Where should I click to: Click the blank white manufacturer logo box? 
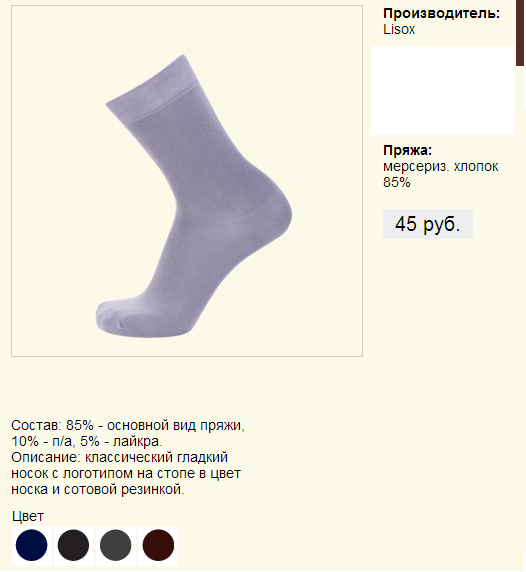pyautogui.click(x=443, y=90)
